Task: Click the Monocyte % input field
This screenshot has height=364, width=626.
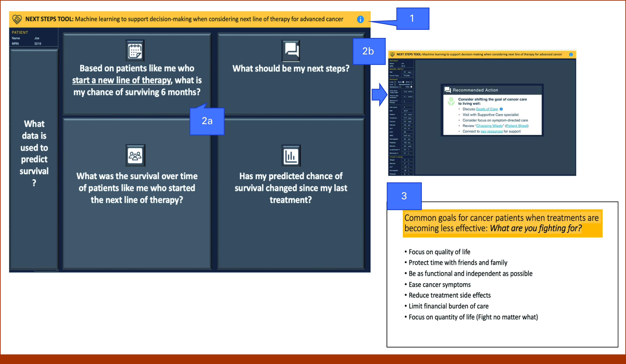Action: [407, 153]
